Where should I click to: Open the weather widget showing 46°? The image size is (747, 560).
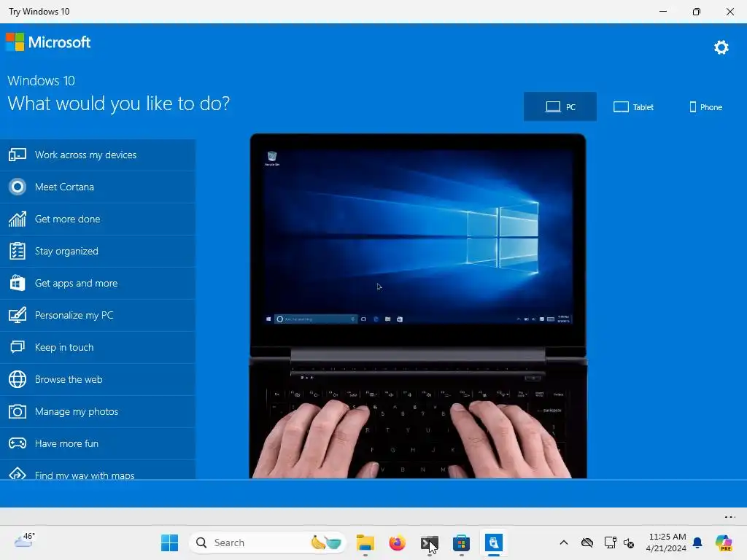pyautogui.click(x=24, y=540)
